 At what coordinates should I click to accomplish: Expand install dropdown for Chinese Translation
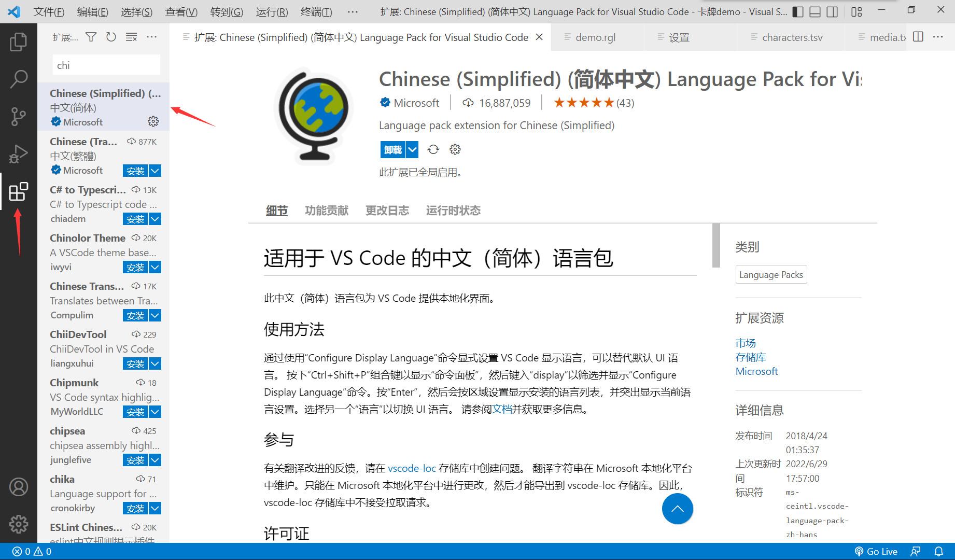pyautogui.click(x=155, y=315)
